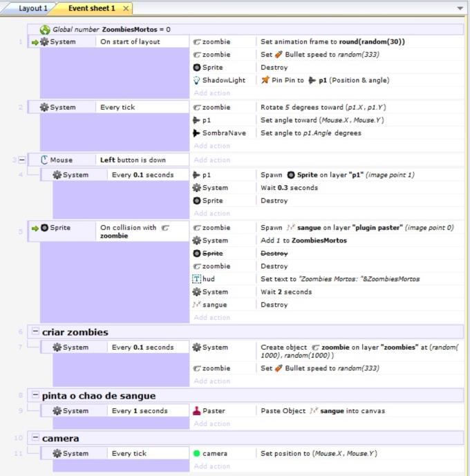This screenshot has width=470, height=476.
Task: Select the strikethrough Destroy action
Action: point(274,253)
